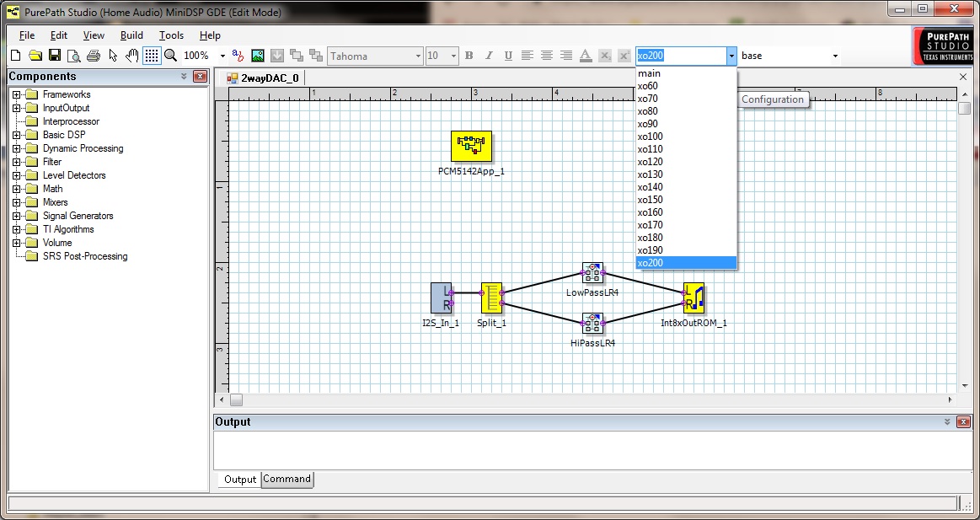Screen dimensions: 980x520
Task: Click the bring-to-front layers icon
Action: point(297,56)
